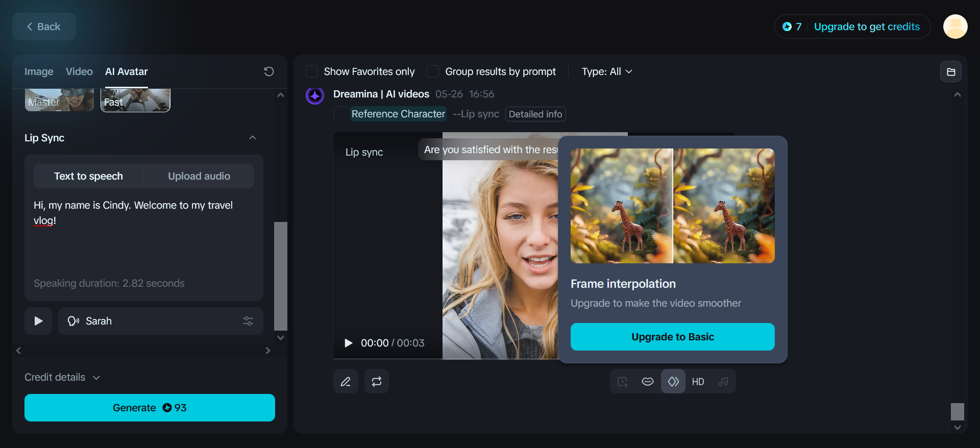Select the Text to speech tab
The image size is (980, 448).
pyautogui.click(x=89, y=176)
